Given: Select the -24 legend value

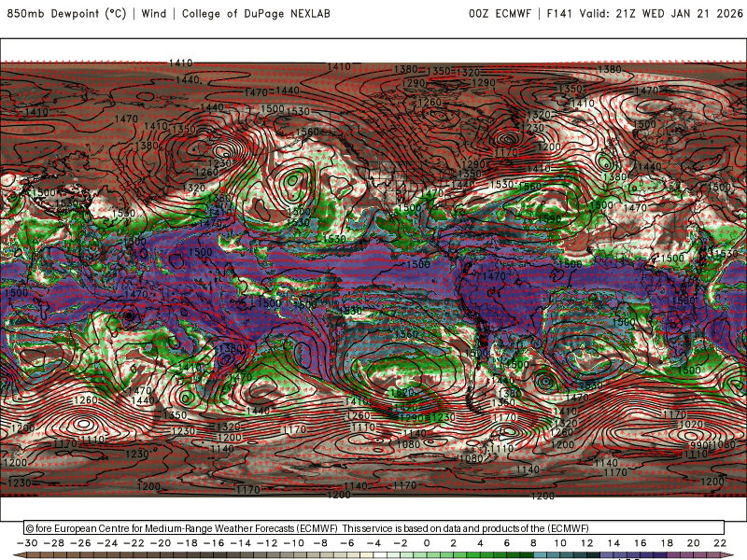Looking at the screenshot, I should (107, 543).
